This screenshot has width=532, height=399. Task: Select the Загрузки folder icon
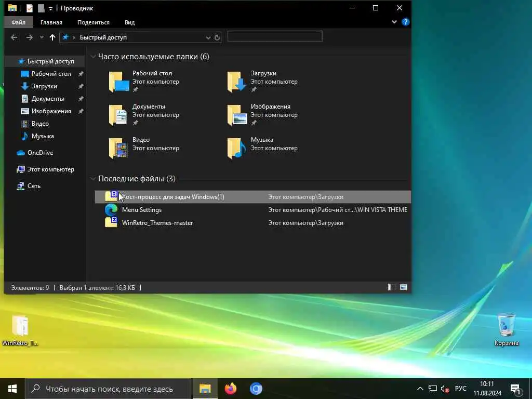pyautogui.click(x=237, y=82)
